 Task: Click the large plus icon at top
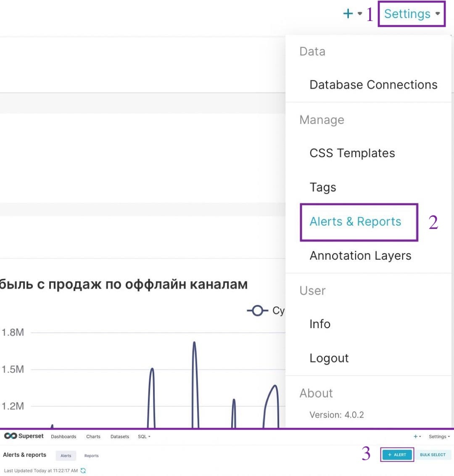(x=348, y=13)
